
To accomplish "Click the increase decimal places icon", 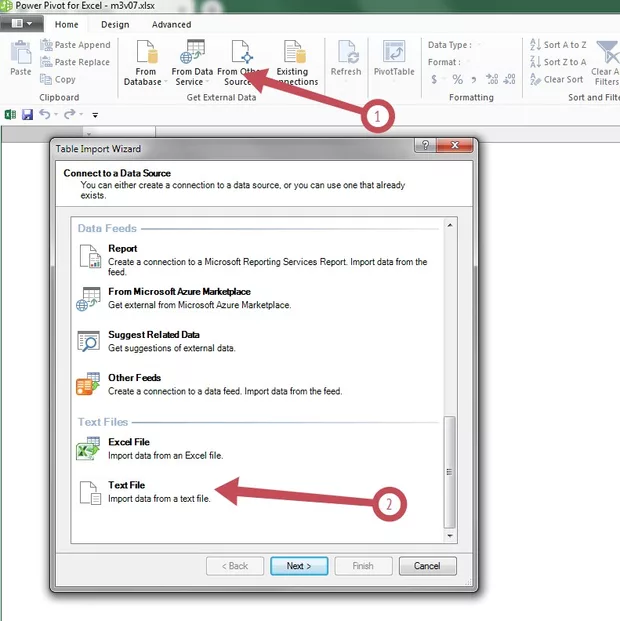I will point(492,79).
